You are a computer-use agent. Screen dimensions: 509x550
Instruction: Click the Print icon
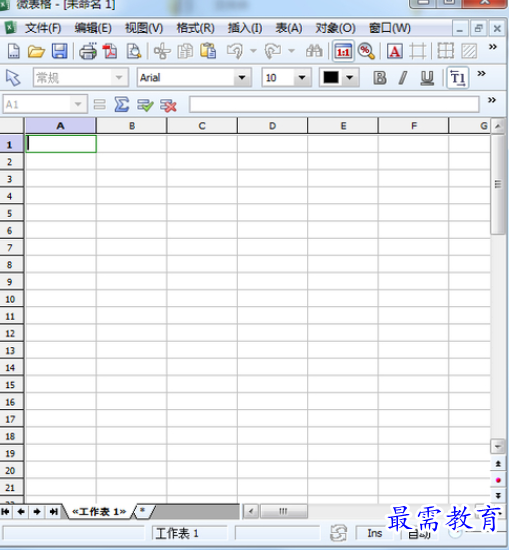click(x=88, y=51)
